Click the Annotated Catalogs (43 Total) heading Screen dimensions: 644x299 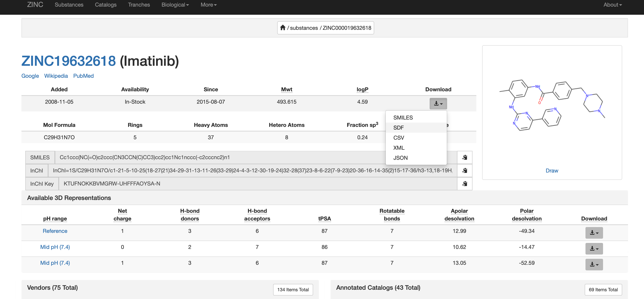click(378, 288)
